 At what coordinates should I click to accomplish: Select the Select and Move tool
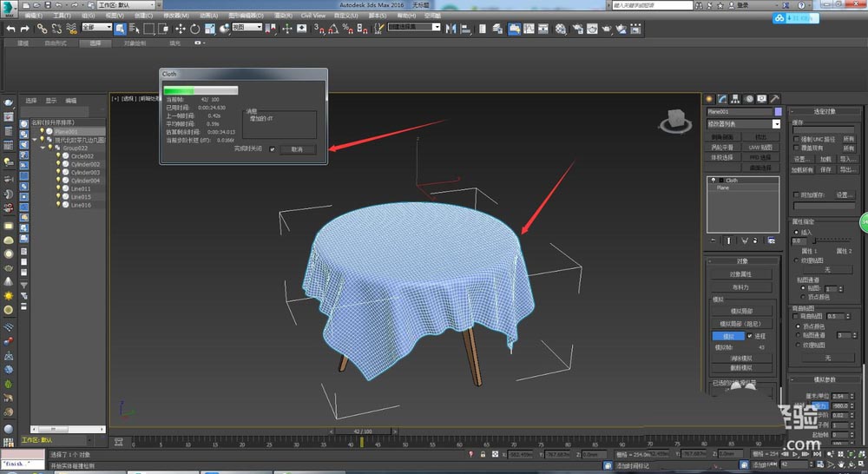181,29
